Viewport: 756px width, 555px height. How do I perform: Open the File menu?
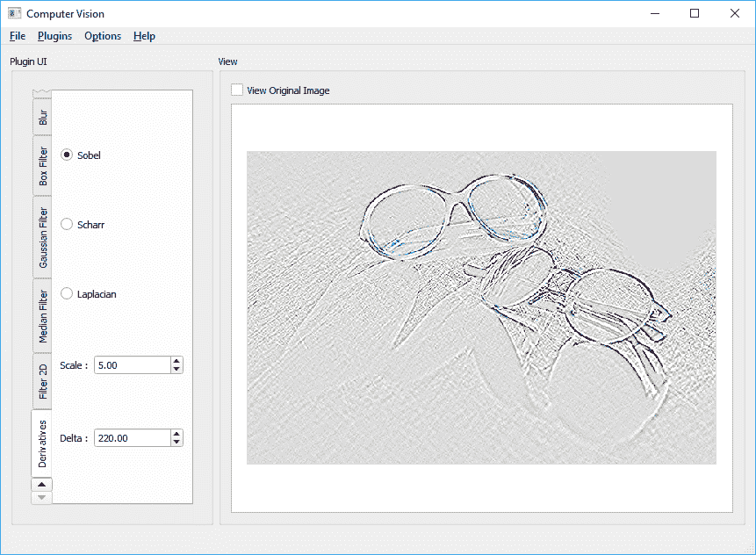pos(18,36)
